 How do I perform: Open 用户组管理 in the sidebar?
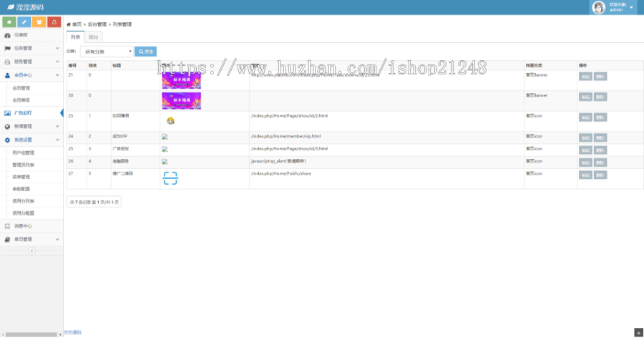[24, 153]
